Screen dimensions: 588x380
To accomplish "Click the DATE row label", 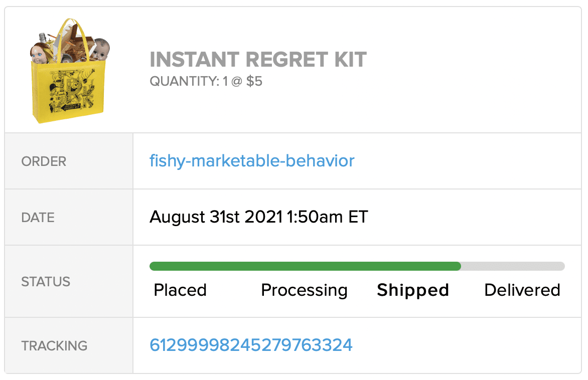I will pyautogui.click(x=38, y=218).
